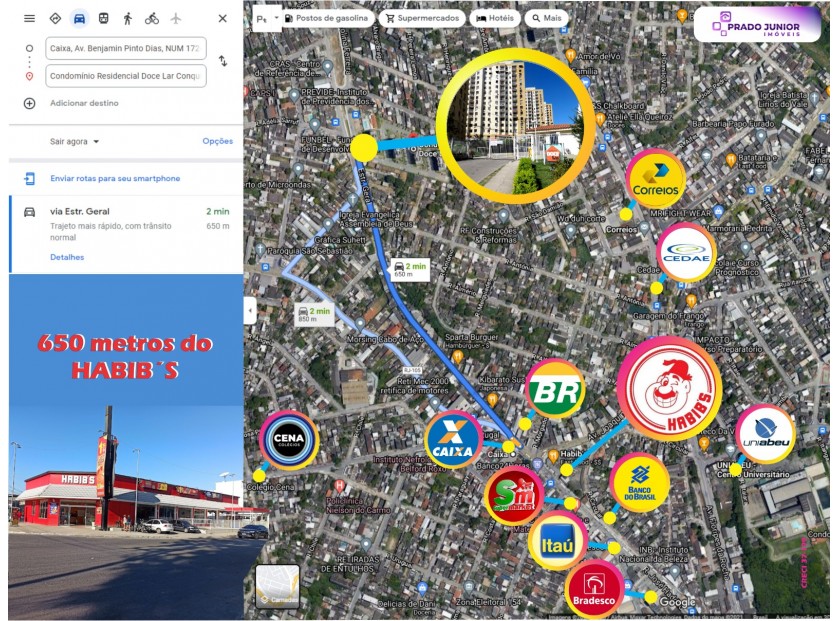Collapse the side panel arrow
This screenshot has width=839, height=621.
click(250, 310)
